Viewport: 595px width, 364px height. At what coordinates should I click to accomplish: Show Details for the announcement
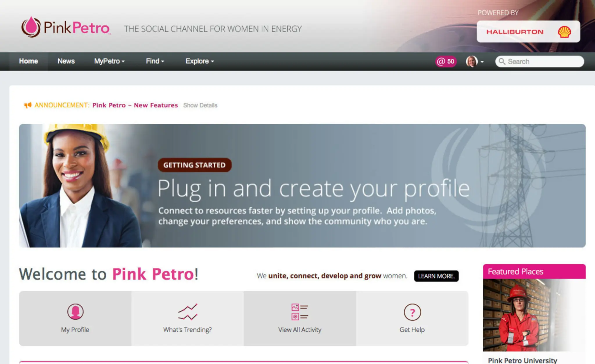(x=200, y=105)
